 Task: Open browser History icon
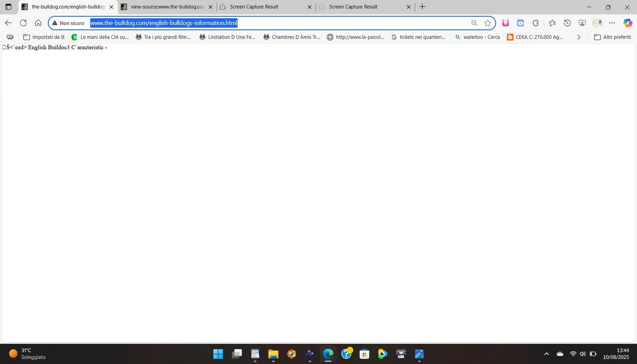(x=567, y=23)
